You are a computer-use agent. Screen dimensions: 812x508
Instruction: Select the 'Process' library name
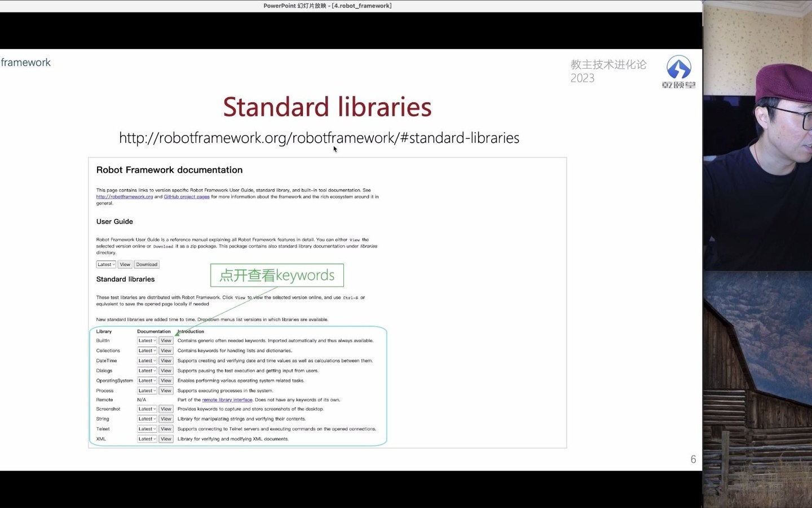105,391
